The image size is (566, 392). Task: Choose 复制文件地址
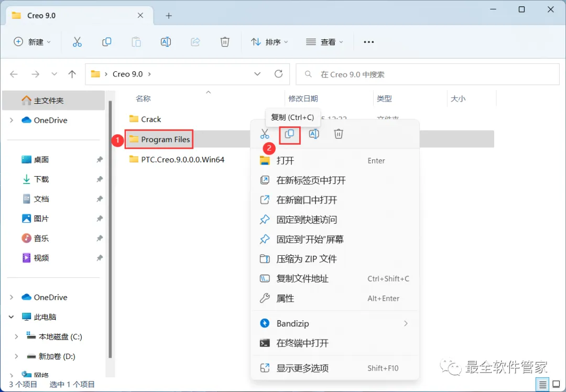tap(334, 279)
